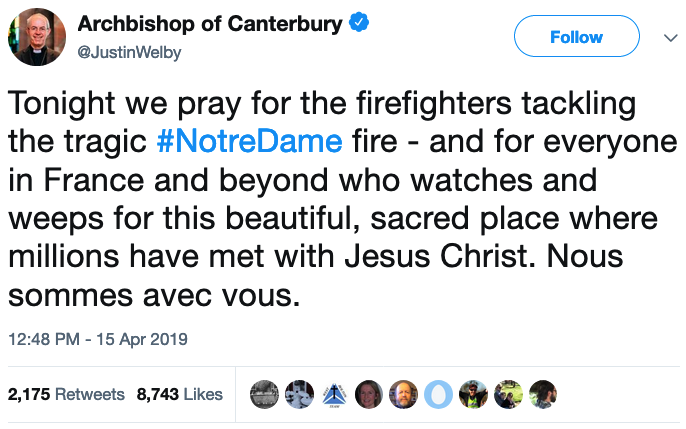View the 8,743 Likes list
Screen dimensions: 686x429
click(180, 394)
